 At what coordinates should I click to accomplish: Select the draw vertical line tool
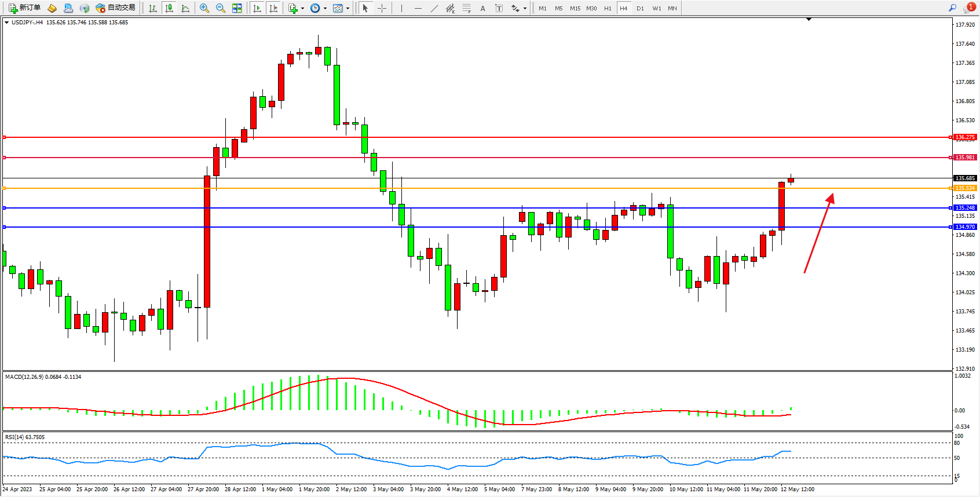point(401,8)
